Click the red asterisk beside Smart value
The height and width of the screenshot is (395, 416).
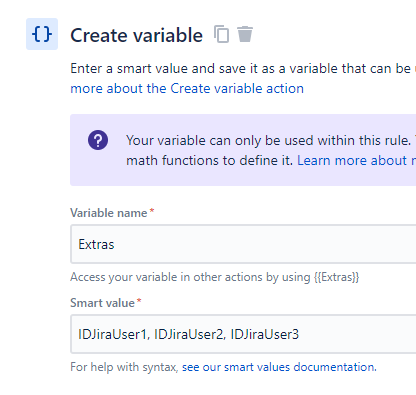pos(139,301)
